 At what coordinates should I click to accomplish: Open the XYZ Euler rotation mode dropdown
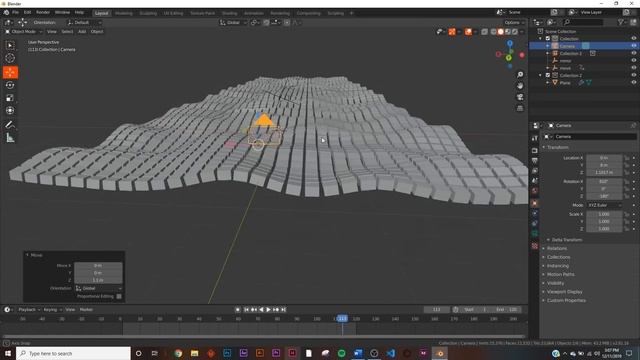click(604, 205)
